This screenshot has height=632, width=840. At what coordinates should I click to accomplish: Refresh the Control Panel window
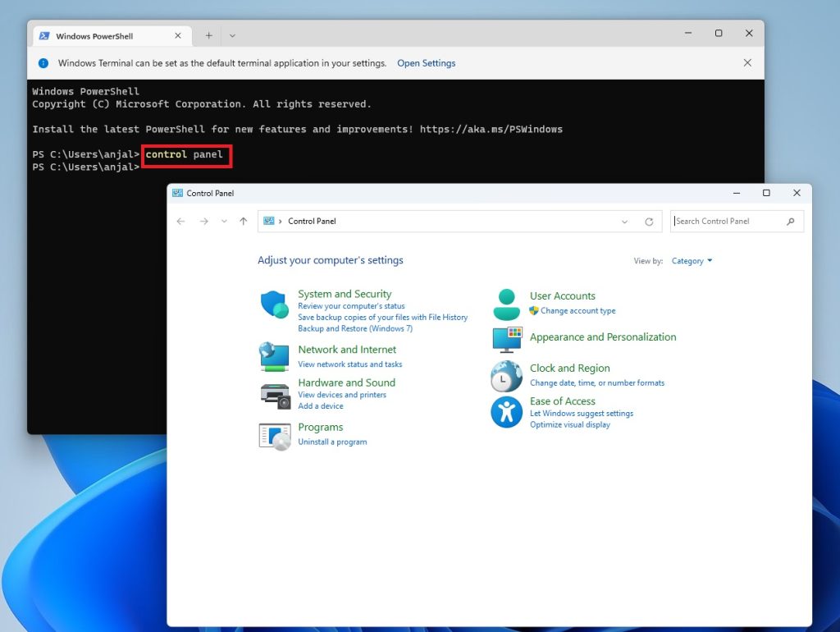tap(649, 221)
